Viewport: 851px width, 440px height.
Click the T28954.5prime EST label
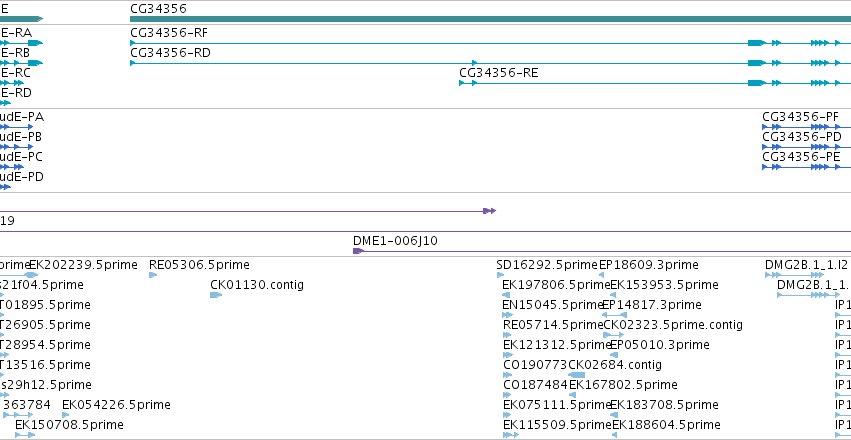pos(45,345)
